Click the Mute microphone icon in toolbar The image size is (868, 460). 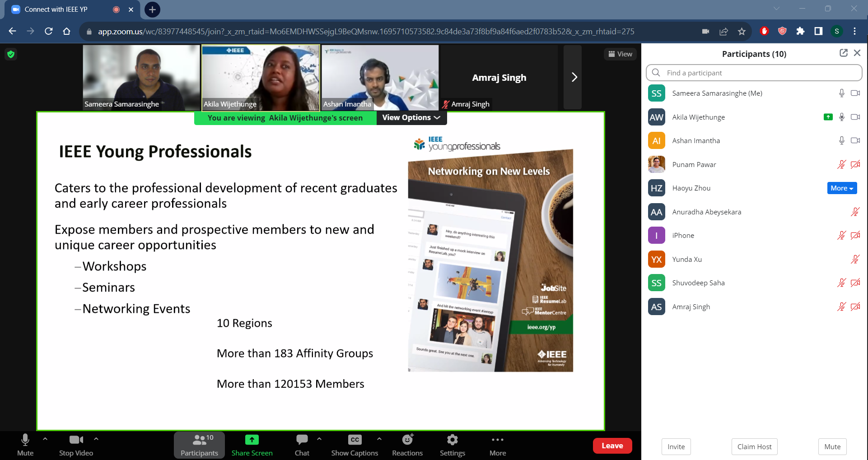point(25,440)
